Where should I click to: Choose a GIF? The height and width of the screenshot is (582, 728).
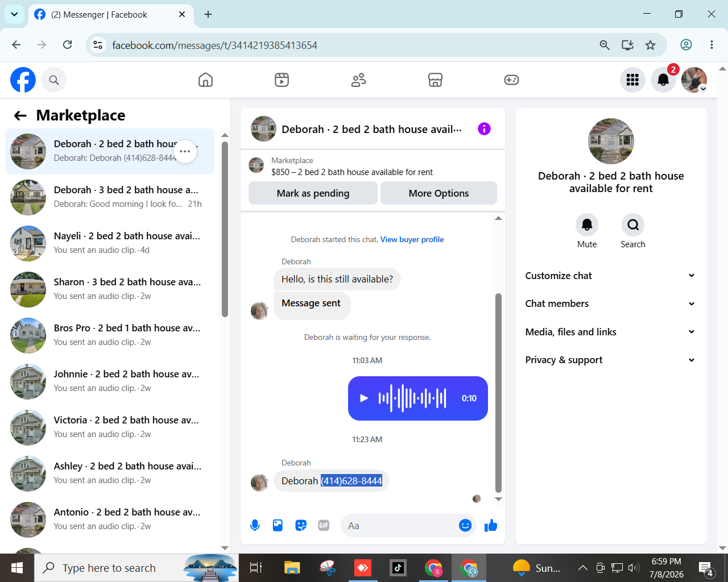[324, 526]
